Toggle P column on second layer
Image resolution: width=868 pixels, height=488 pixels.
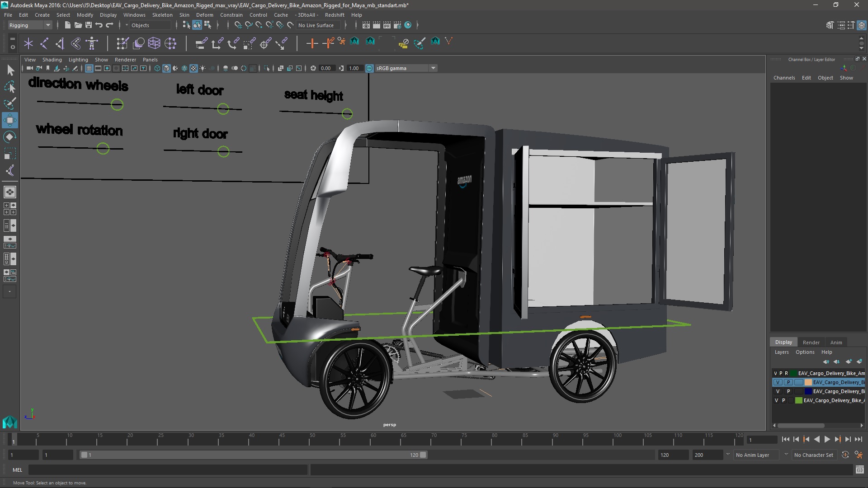pyautogui.click(x=787, y=382)
